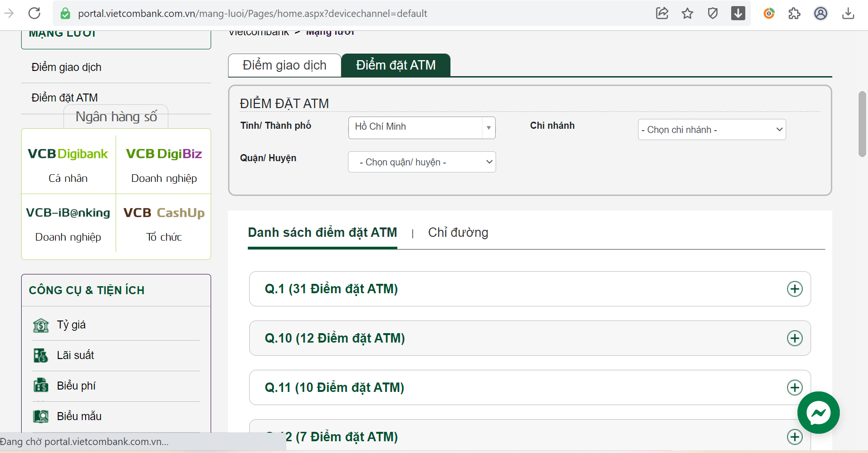Screen dimensions: 868x453
Task: Click the Q.11 (10 Điểm đặt ATM) heading
Action: (334, 388)
